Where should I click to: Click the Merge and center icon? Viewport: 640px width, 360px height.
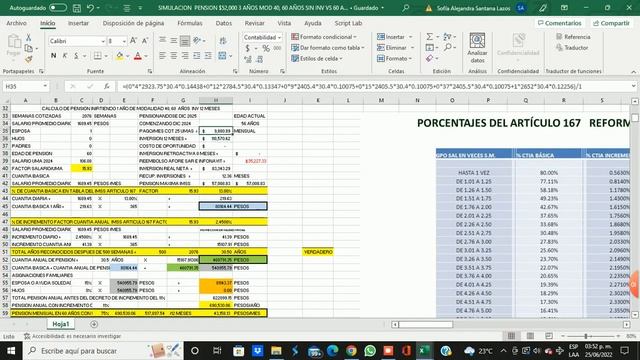222,56
